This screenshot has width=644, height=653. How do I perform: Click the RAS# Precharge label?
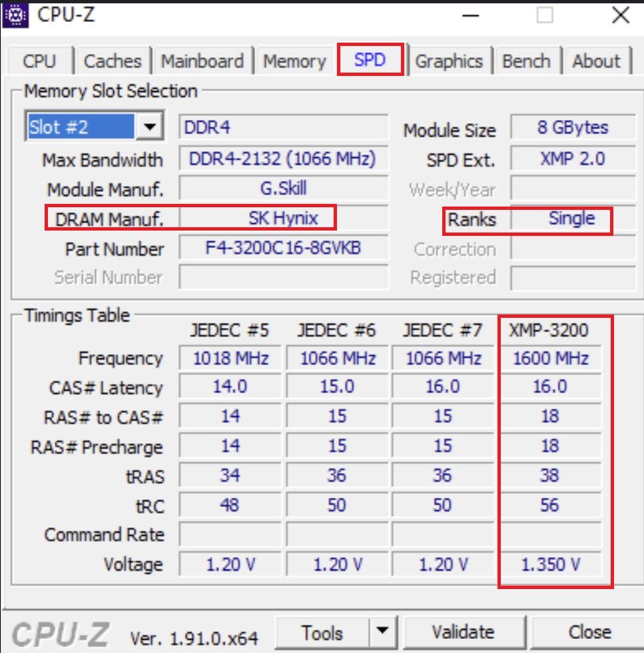click(x=97, y=447)
